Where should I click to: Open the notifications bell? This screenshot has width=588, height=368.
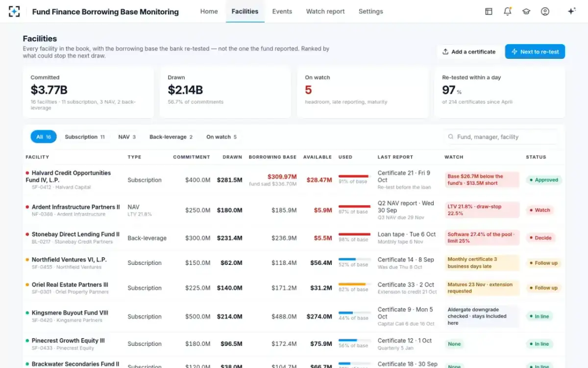508,11
